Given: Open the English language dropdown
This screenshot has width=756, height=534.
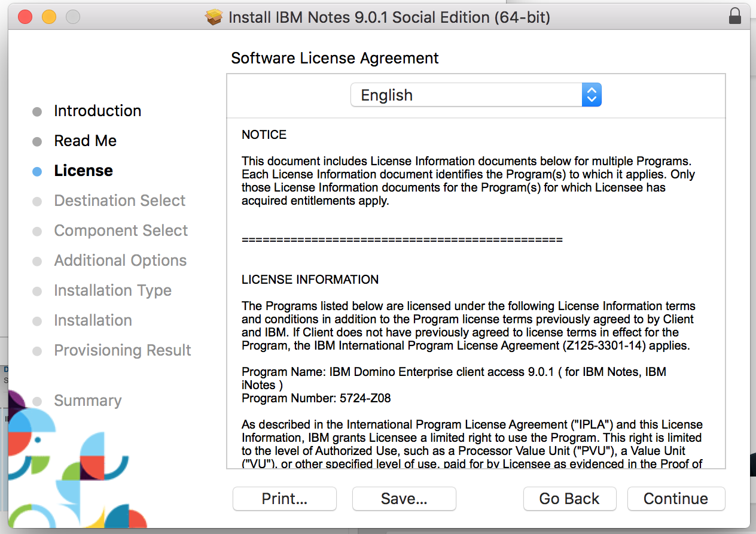Looking at the screenshot, I should coord(475,95).
